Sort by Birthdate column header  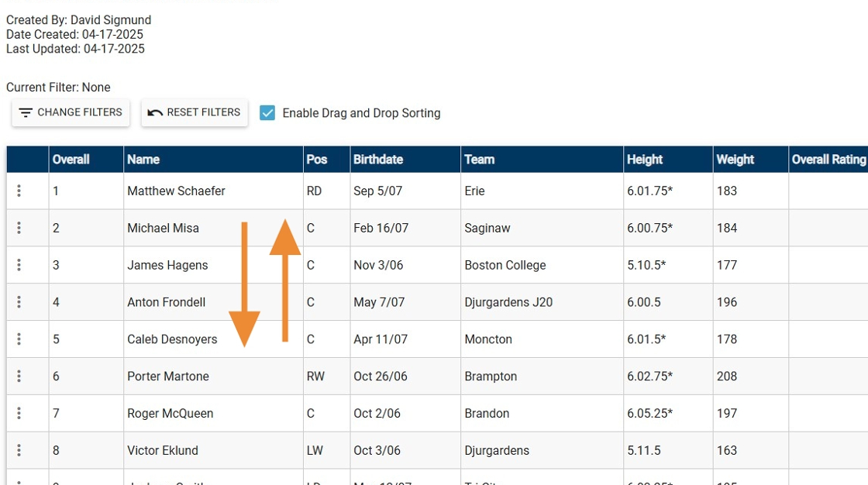point(378,160)
